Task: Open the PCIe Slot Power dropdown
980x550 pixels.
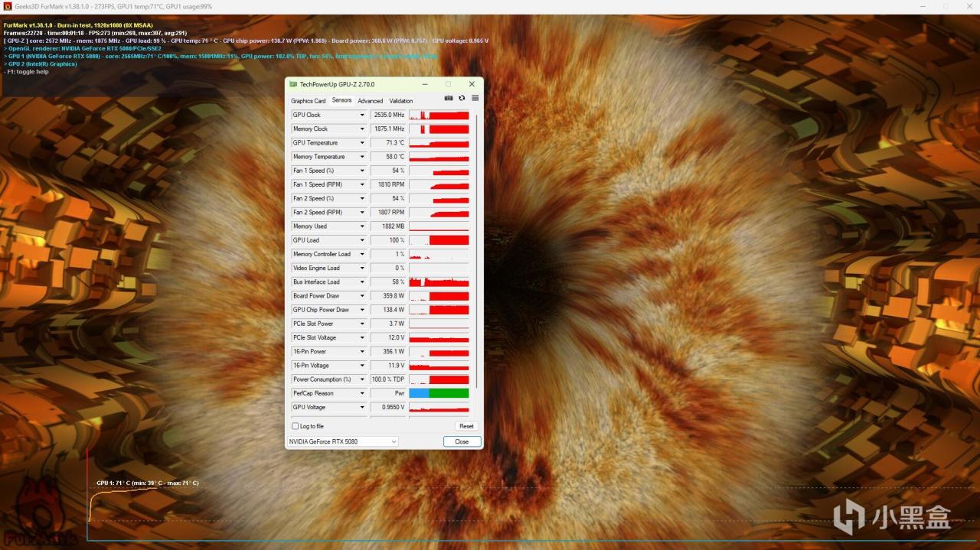Action: point(362,324)
